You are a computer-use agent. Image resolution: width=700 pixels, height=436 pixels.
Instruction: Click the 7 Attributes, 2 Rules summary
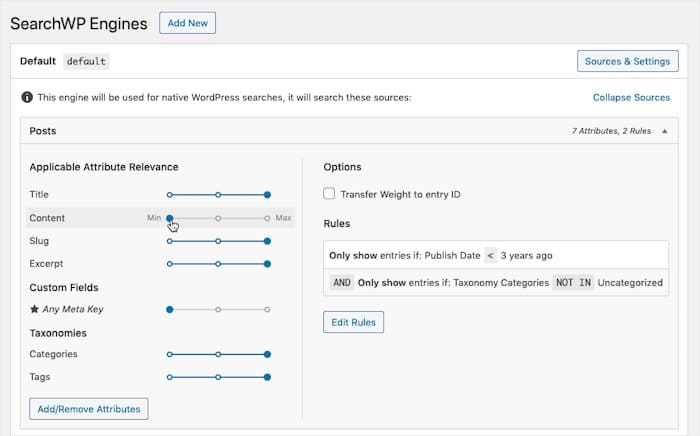click(609, 131)
